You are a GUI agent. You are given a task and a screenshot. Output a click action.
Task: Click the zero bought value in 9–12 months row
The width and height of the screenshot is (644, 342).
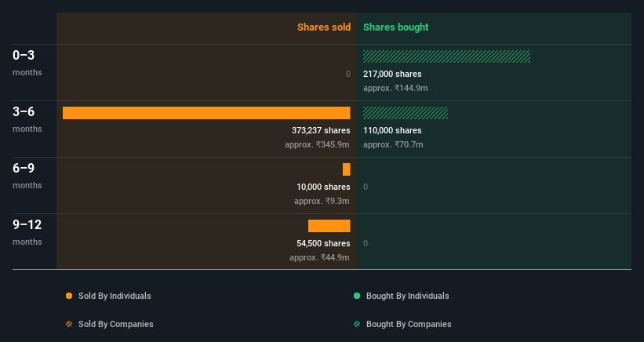click(x=366, y=243)
